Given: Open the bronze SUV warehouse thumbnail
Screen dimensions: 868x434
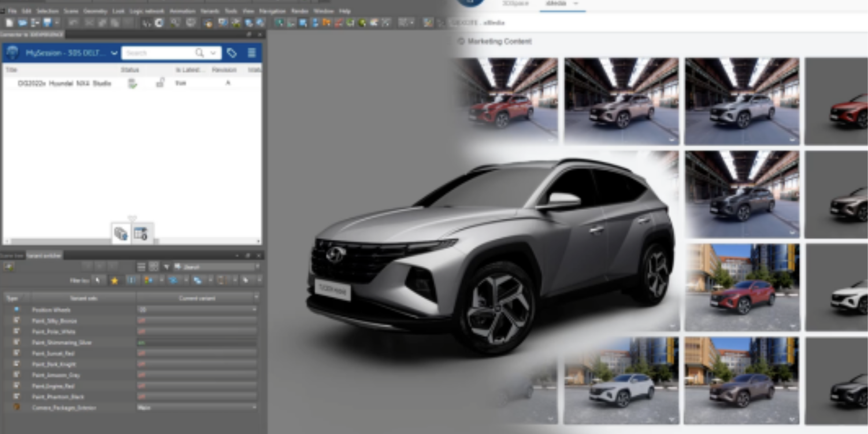Looking at the screenshot, I should [621, 101].
